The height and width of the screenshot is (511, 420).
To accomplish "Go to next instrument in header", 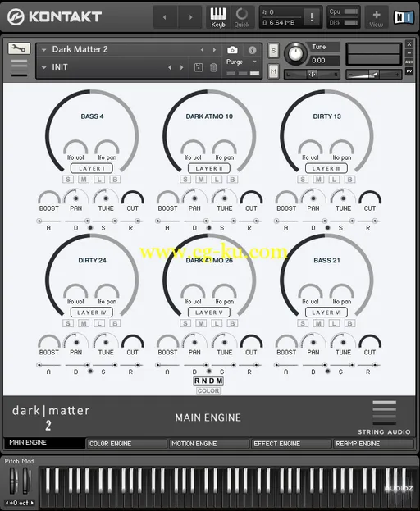I will (x=214, y=50).
